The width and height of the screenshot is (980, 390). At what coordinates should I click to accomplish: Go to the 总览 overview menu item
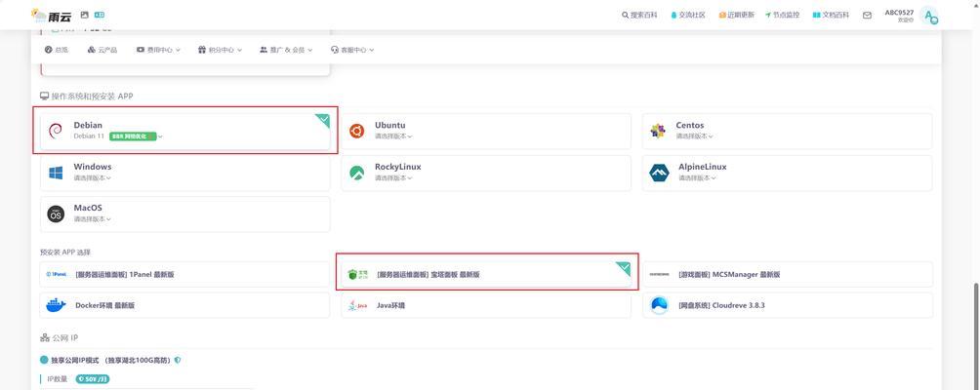[57, 50]
